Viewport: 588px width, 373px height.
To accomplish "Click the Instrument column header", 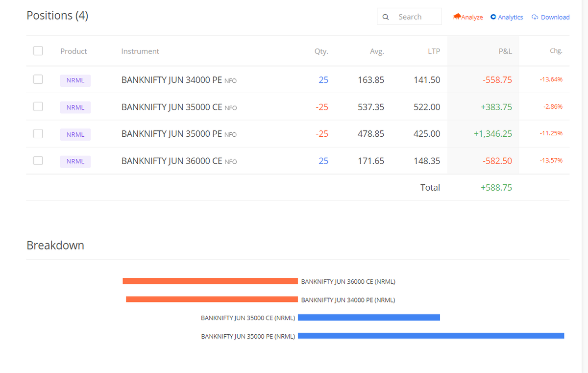I will click(140, 51).
